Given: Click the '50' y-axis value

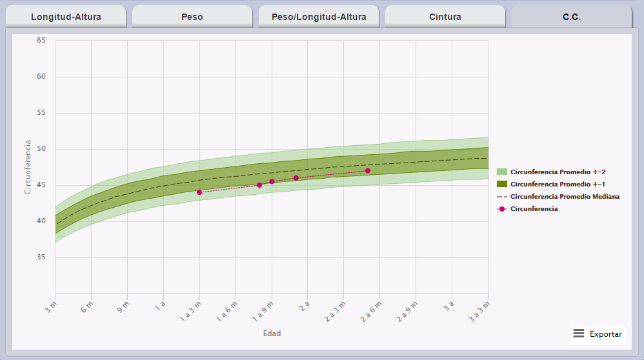Looking at the screenshot, I should point(41,148).
